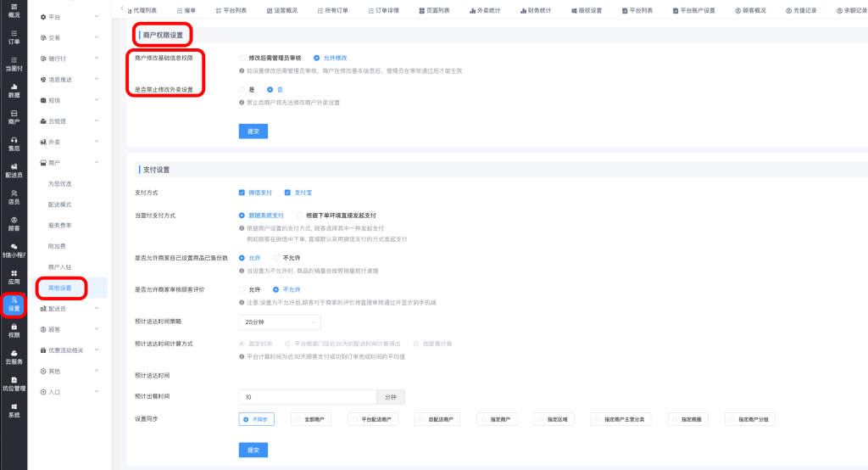Open the 商户 merchant icon in the dark sidebar
The height and width of the screenshot is (470, 868).
14,117
